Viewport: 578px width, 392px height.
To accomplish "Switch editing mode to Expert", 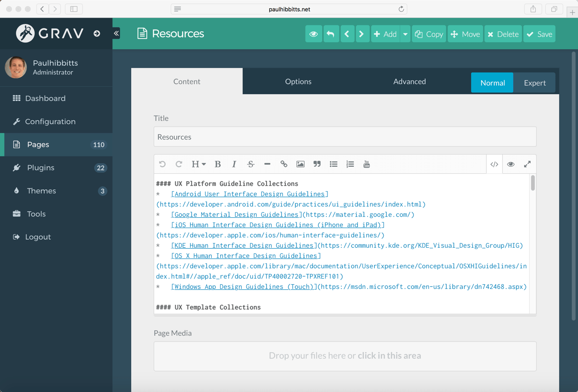I will (x=534, y=82).
